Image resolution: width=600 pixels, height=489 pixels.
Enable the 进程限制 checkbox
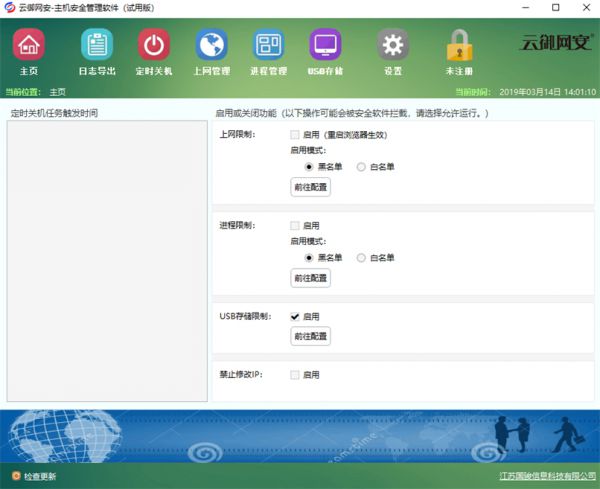[295, 226]
